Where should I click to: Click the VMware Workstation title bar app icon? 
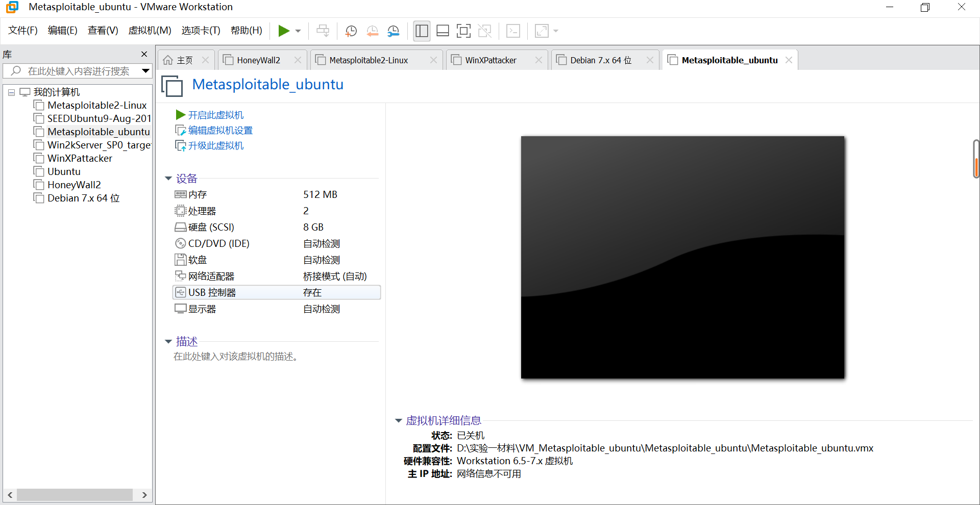point(12,7)
